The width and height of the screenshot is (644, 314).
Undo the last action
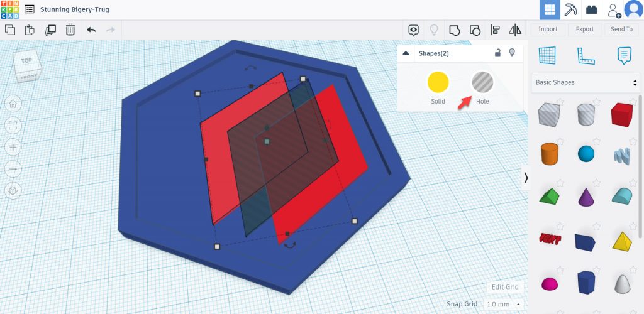point(91,30)
